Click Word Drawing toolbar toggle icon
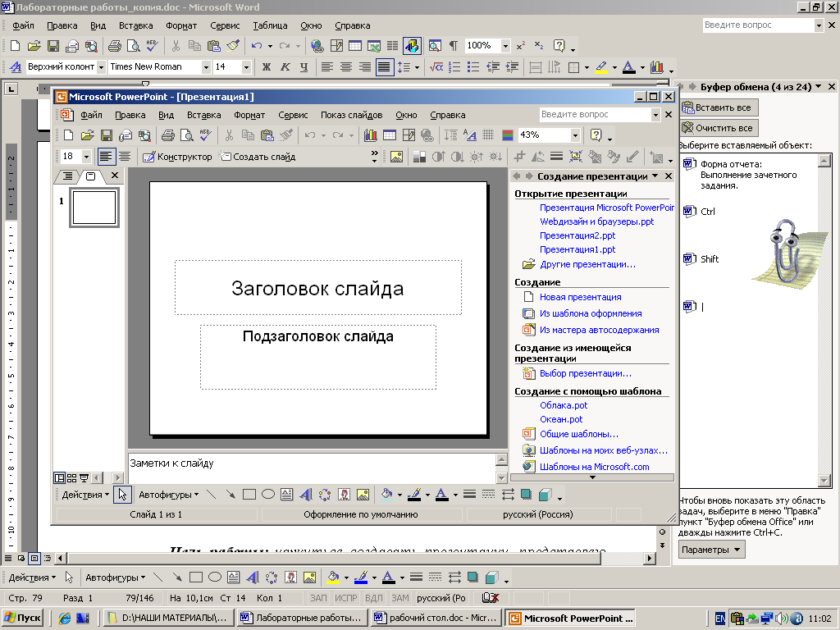Image resolution: width=840 pixels, height=630 pixels. (x=412, y=46)
